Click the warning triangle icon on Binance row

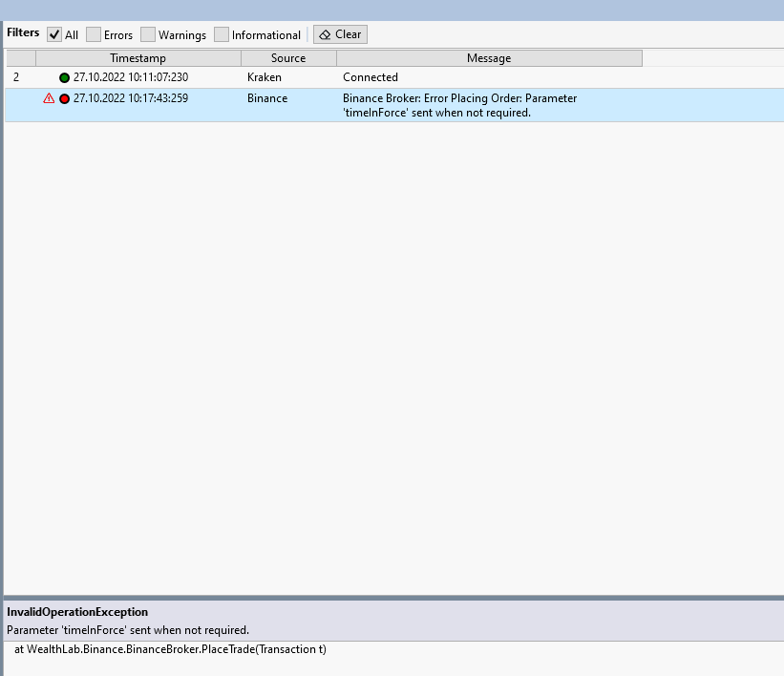click(x=49, y=98)
